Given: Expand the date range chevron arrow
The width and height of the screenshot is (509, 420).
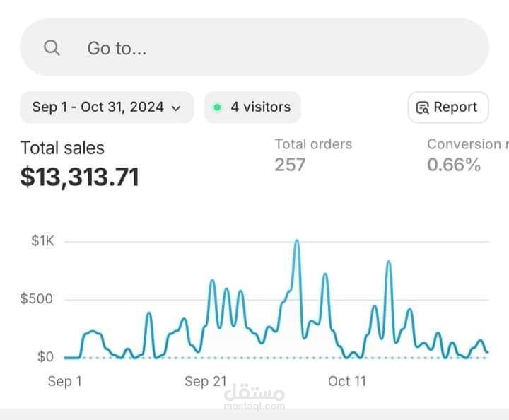Looking at the screenshot, I should [177, 108].
